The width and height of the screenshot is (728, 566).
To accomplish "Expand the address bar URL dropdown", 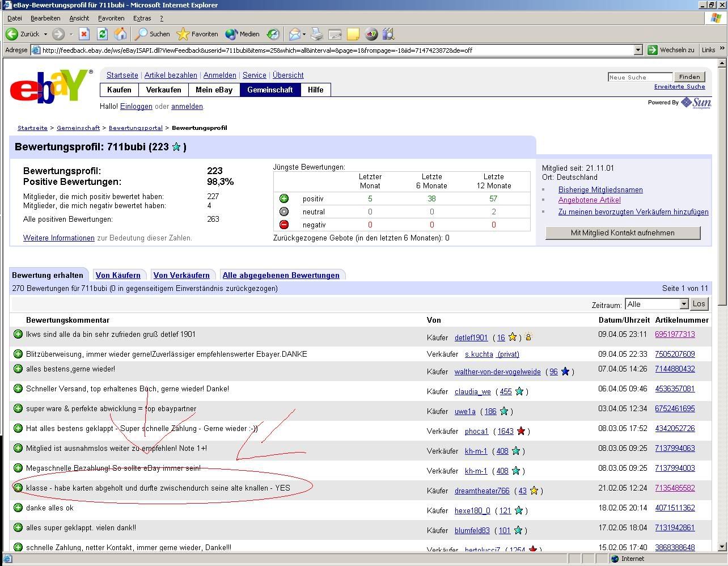I will [x=638, y=50].
